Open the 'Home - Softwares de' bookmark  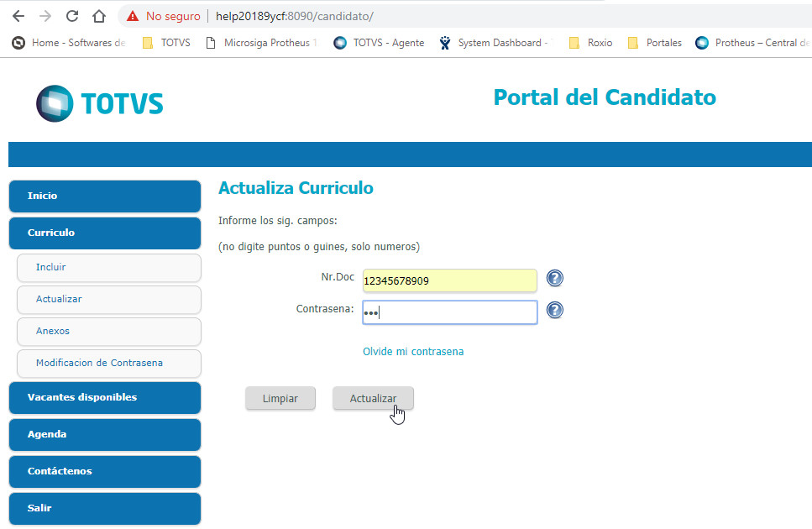(x=69, y=43)
